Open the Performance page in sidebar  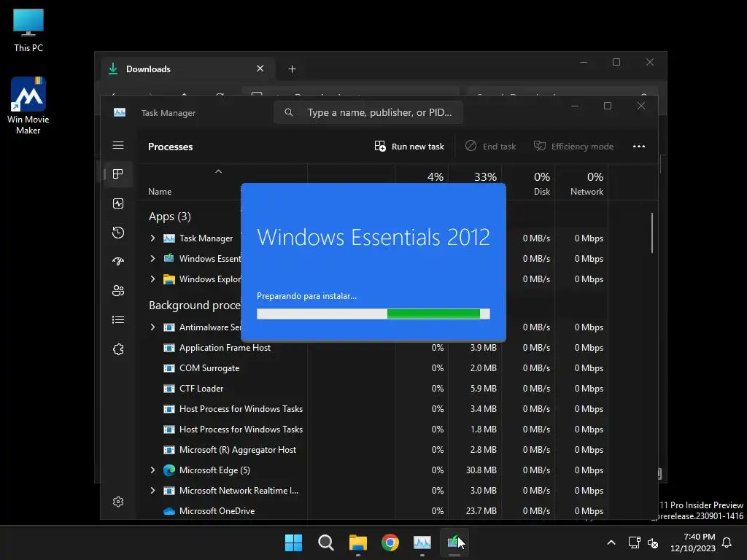[x=118, y=203]
